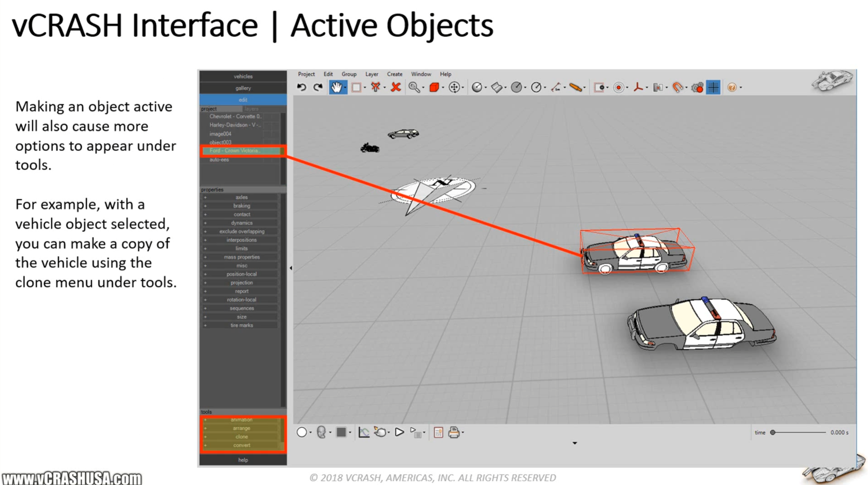Click the printer icon in bottom toolbar
868x485 pixels.
coord(454,432)
